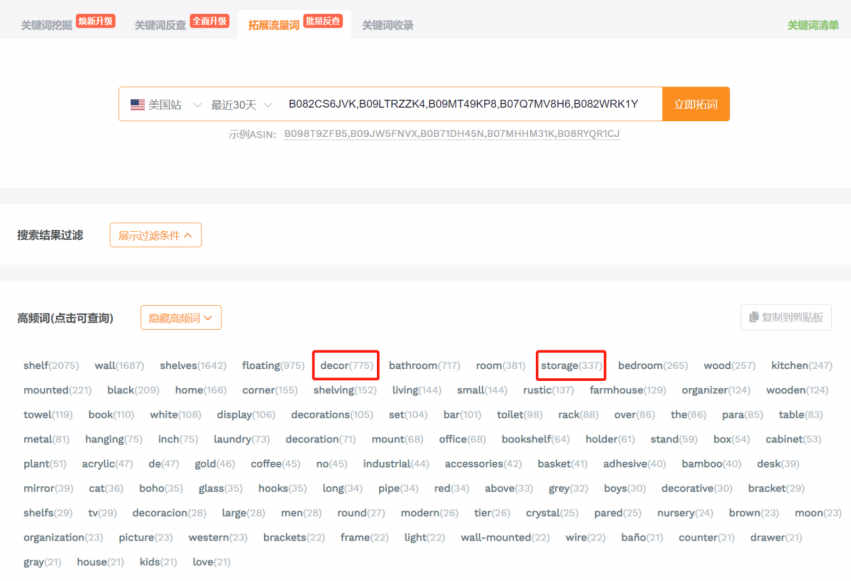Image resolution: width=851 pixels, height=581 pixels.
Task: Click high-frequency word home(166)
Action: (x=200, y=390)
